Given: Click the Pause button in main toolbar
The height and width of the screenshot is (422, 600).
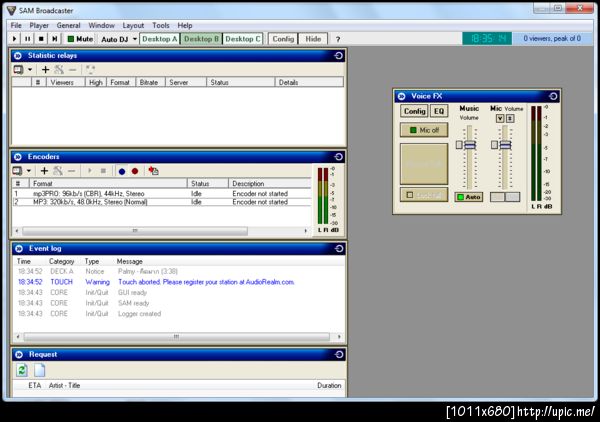Looking at the screenshot, I should point(28,39).
